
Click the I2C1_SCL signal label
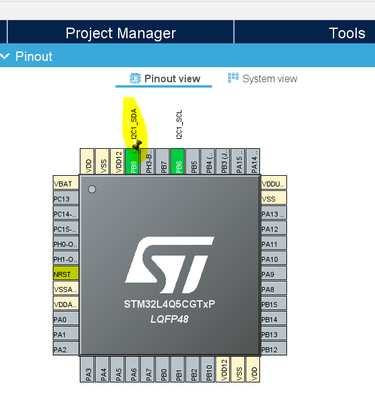179,124
